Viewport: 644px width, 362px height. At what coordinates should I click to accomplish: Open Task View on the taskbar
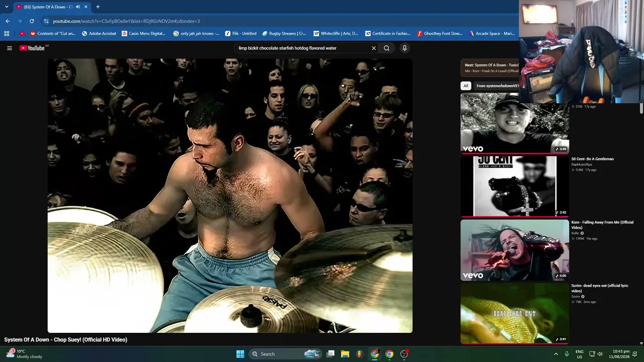click(331, 354)
